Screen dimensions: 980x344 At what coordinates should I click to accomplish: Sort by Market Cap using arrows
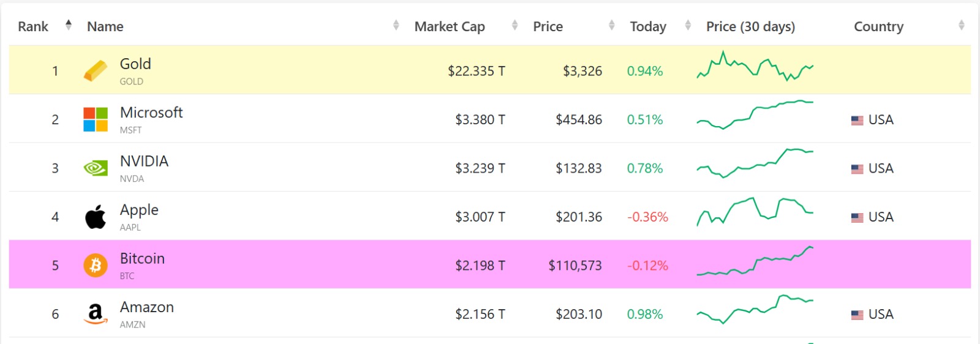[514, 25]
